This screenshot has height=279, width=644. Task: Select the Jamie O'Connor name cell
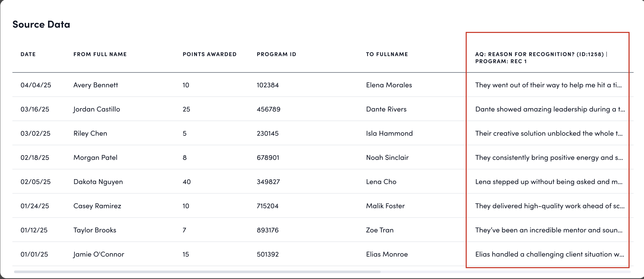click(99, 254)
